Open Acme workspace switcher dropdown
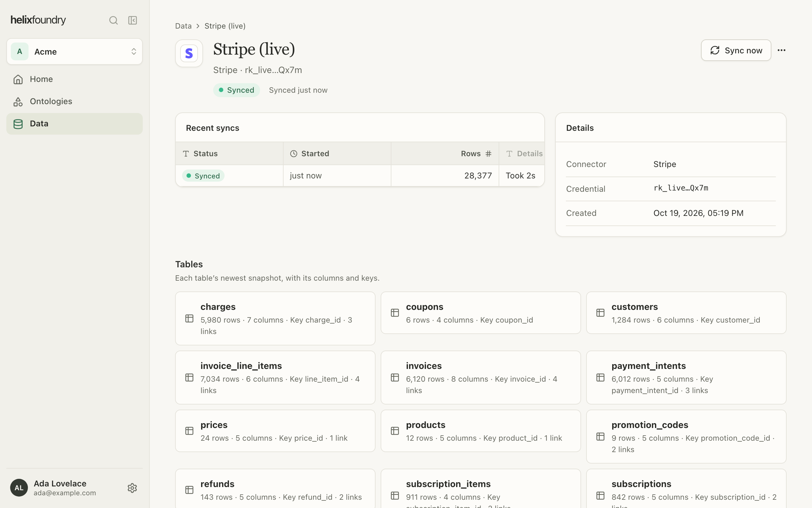This screenshot has width=812, height=508. (75, 51)
